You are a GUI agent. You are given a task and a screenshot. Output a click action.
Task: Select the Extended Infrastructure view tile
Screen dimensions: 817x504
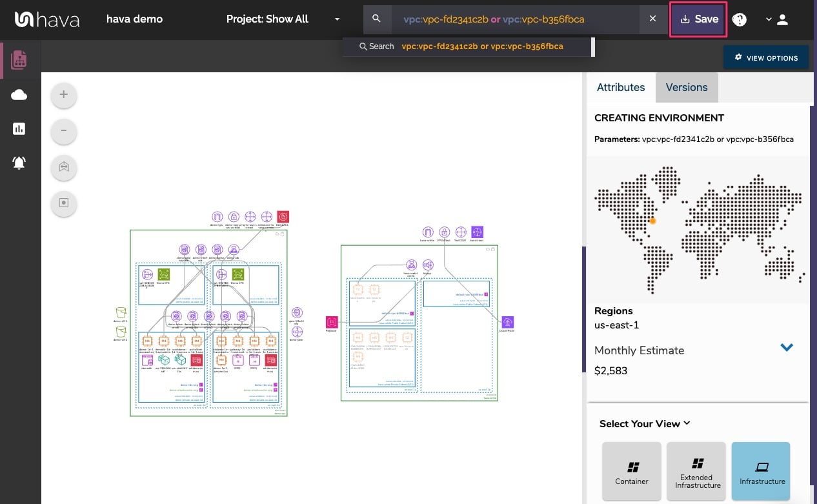click(696, 470)
